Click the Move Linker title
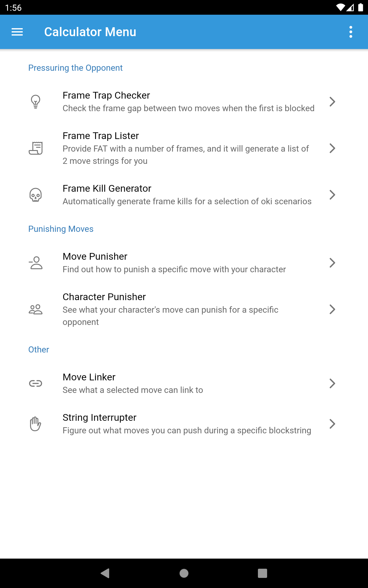Image resolution: width=368 pixels, height=588 pixels. [89, 377]
